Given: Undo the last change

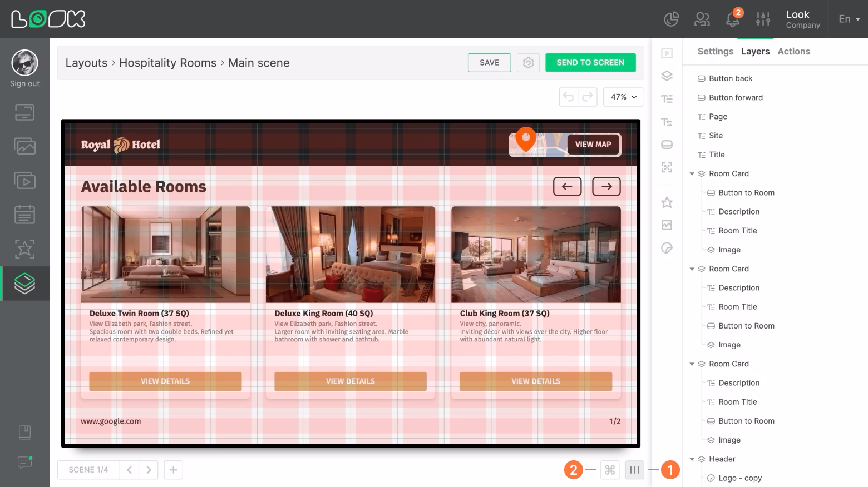Looking at the screenshot, I should pyautogui.click(x=569, y=97).
